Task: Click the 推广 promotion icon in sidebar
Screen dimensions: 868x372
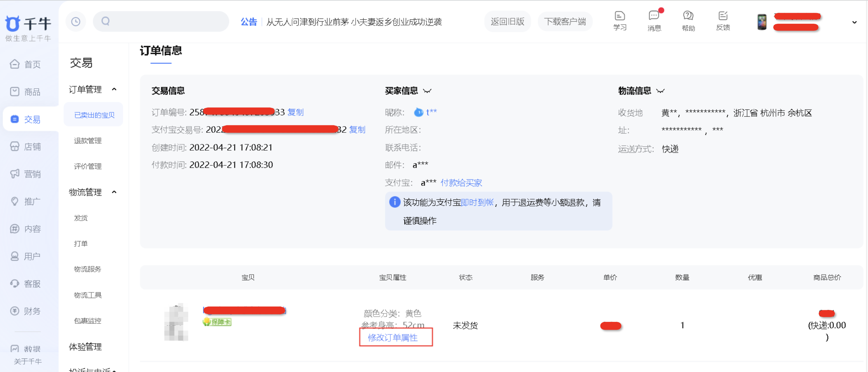Action: pyautogui.click(x=14, y=201)
